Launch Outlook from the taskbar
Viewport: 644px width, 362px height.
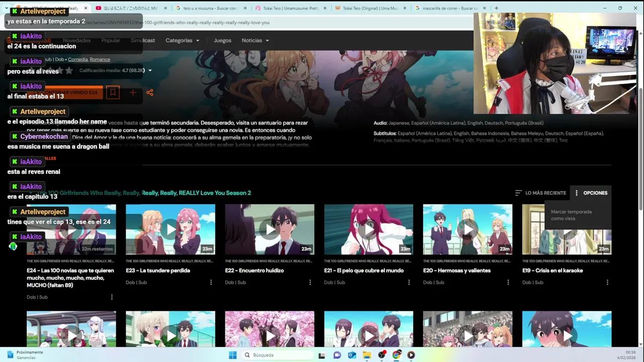point(352,355)
